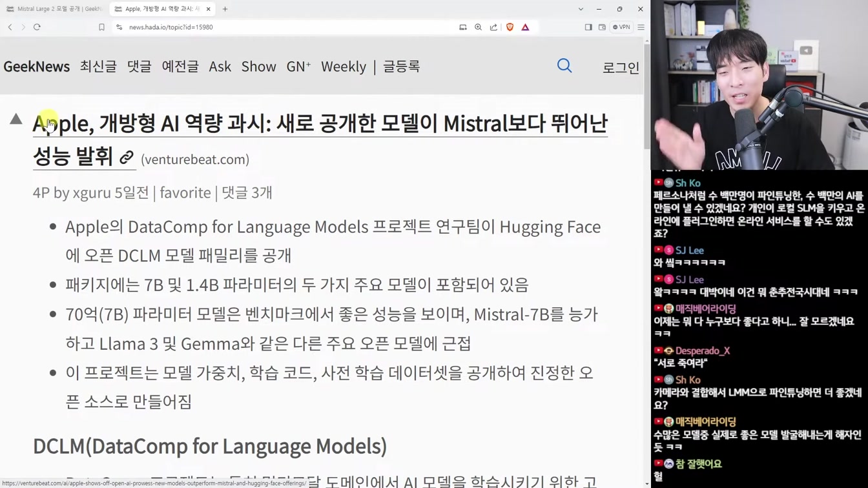The height and width of the screenshot is (488, 868).
Task: Click the Desperado_X chat username
Action: click(x=703, y=351)
